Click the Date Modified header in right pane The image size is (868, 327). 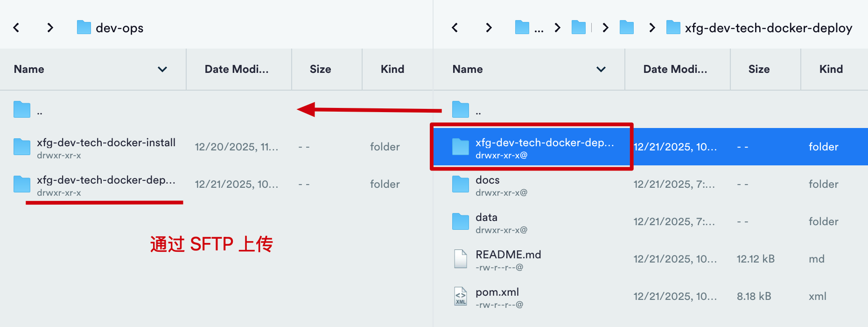(x=675, y=69)
